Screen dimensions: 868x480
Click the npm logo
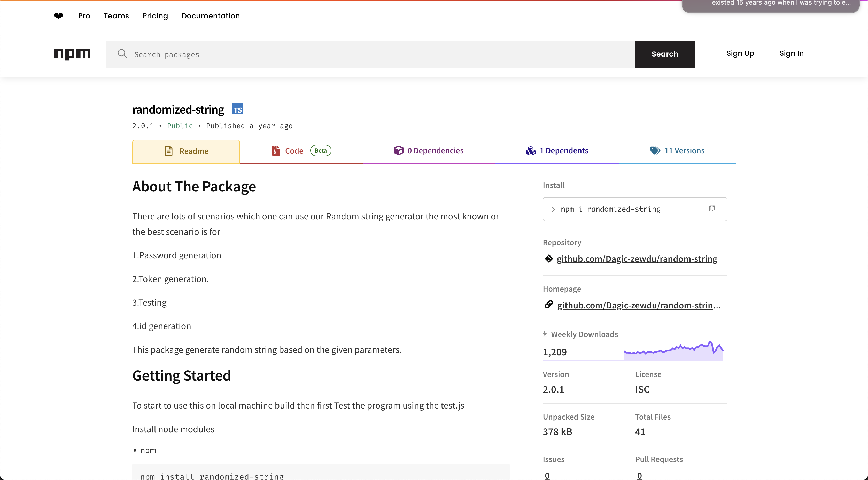(72, 54)
